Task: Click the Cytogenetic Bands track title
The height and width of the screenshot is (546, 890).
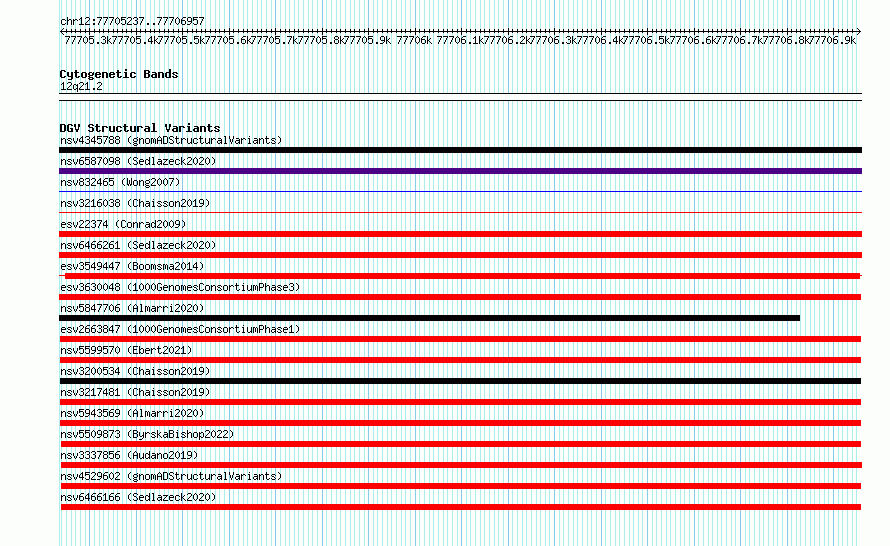Action: (119, 74)
